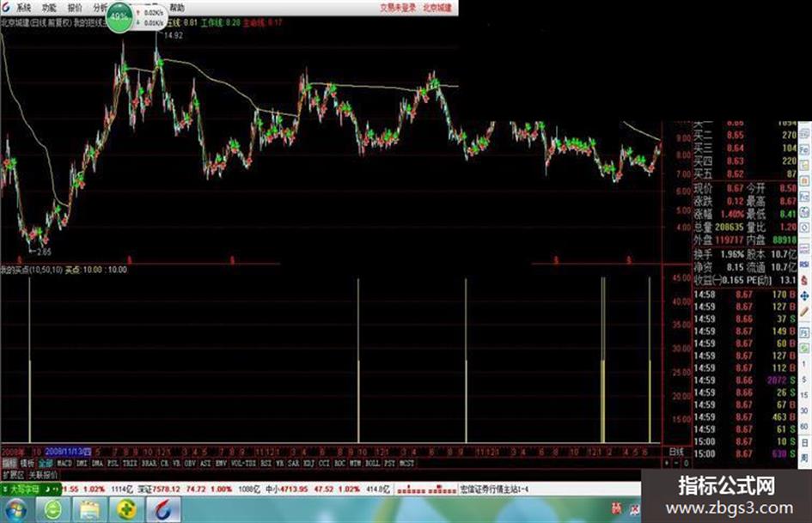Click the orange B icon in the sidebar
The width and height of the screenshot is (812, 523).
[805, 180]
